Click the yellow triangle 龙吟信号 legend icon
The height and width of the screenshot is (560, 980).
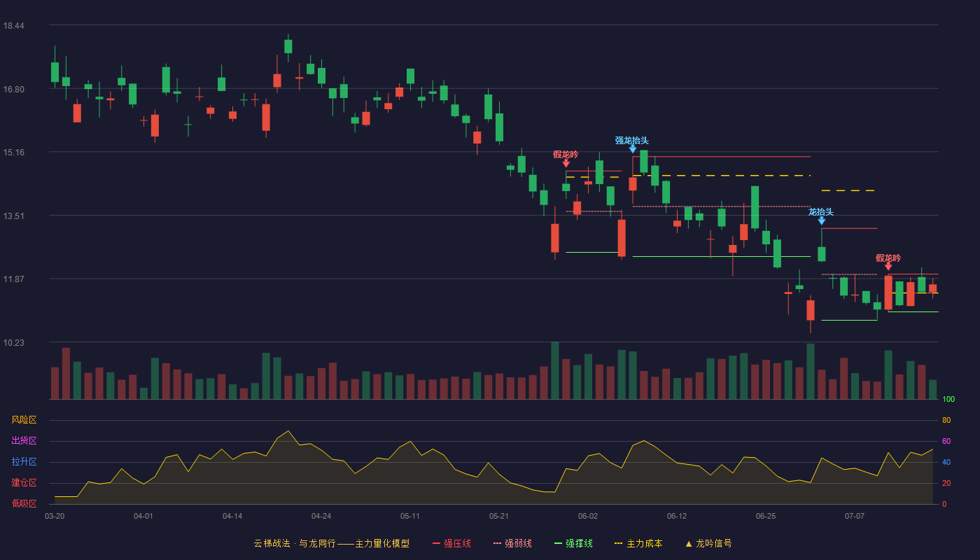pyautogui.click(x=688, y=543)
